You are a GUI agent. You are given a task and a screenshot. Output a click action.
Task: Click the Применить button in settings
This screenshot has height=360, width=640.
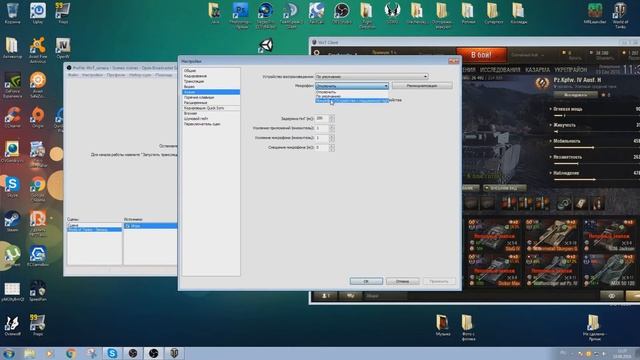click(x=439, y=281)
